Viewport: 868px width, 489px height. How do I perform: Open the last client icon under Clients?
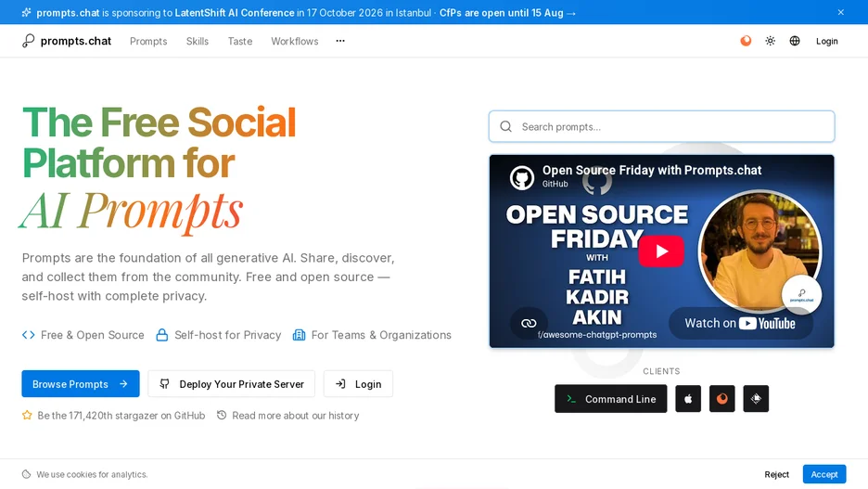[756, 399]
